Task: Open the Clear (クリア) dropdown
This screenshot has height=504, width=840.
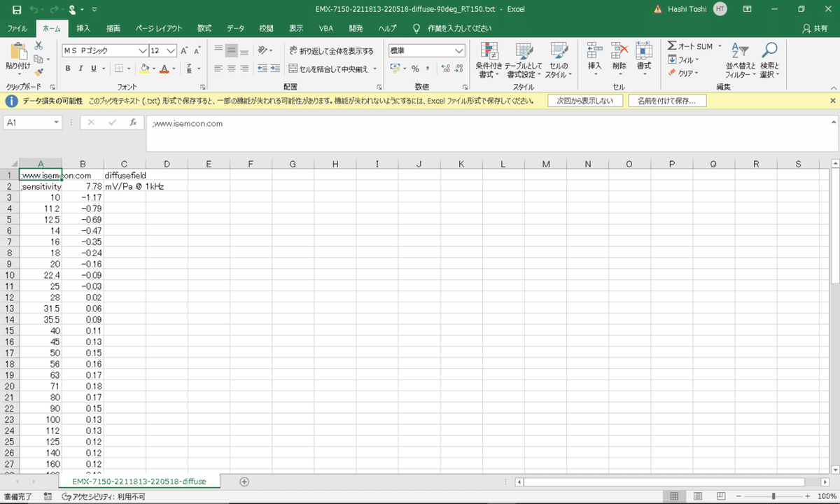Action: tap(683, 73)
